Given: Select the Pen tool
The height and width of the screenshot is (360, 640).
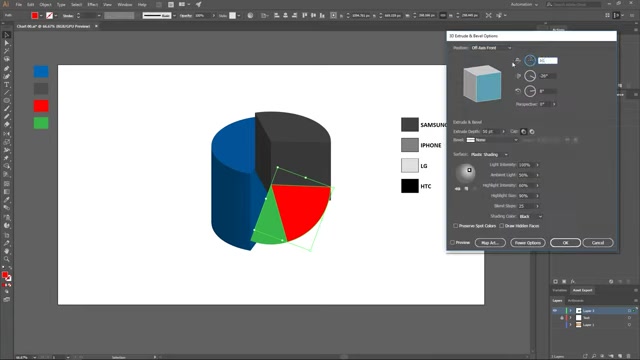Looking at the screenshot, I should tap(7, 68).
